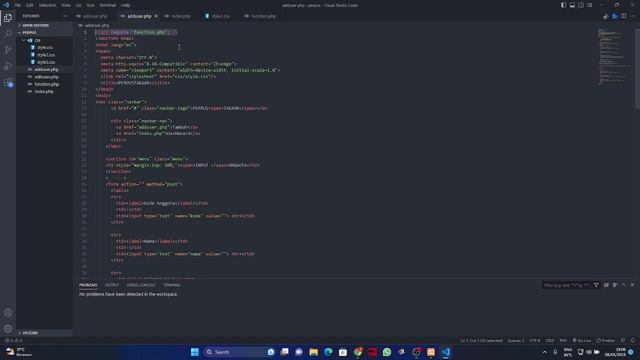The height and width of the screenshot is (360, 640).
Task: Click Collapse All icon in Problems panel
Action: 606,285
